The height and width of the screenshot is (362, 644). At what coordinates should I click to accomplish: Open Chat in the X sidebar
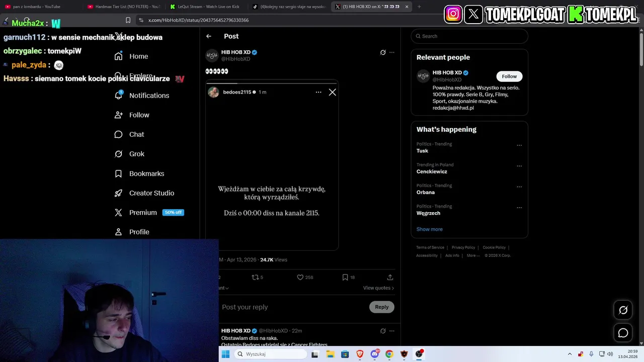click(x=129, y=134)
